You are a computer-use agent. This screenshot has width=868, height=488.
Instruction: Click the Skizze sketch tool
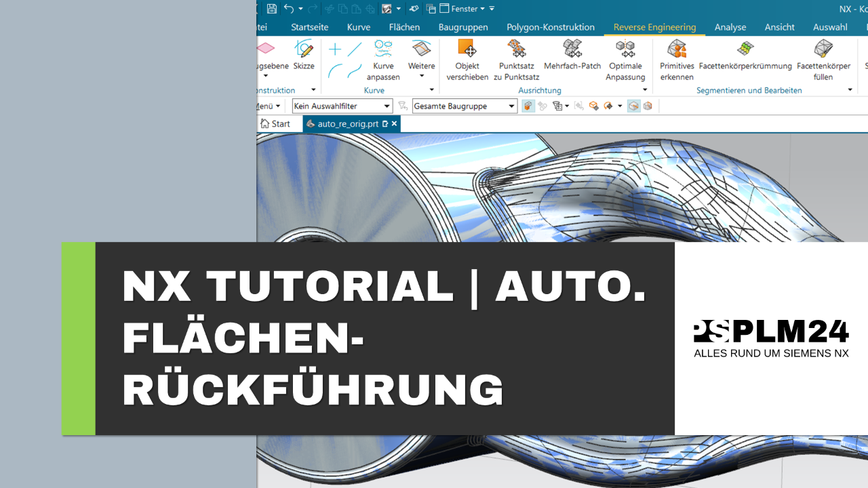pos(304,56)
